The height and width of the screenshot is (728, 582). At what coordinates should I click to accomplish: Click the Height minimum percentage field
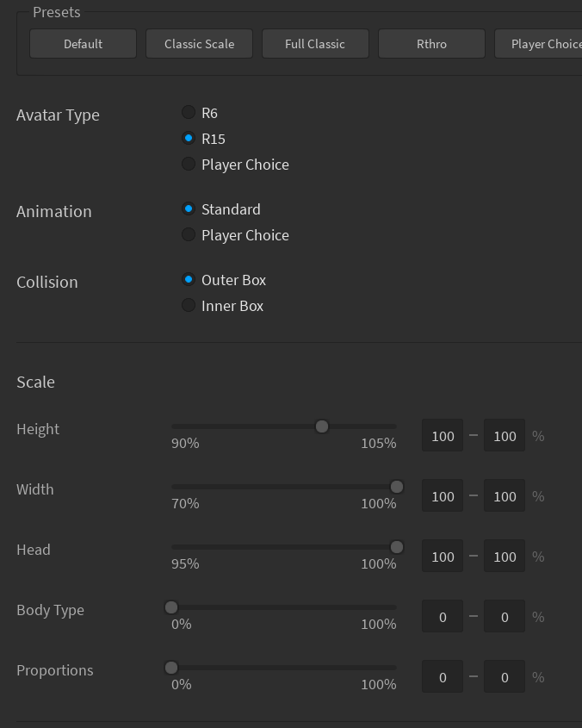point(442,436)
